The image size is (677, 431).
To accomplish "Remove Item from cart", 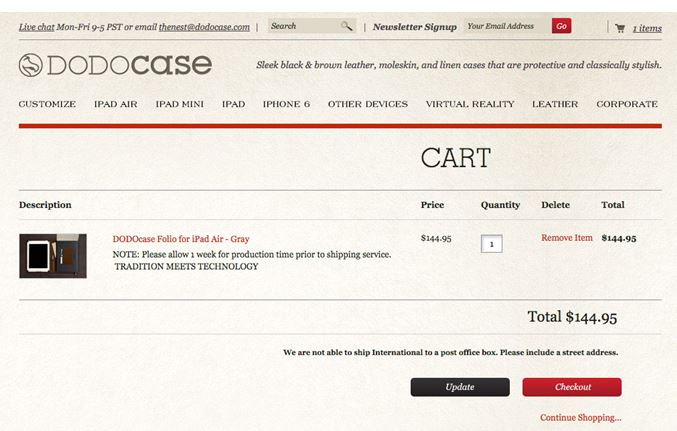I will (567, 238).
